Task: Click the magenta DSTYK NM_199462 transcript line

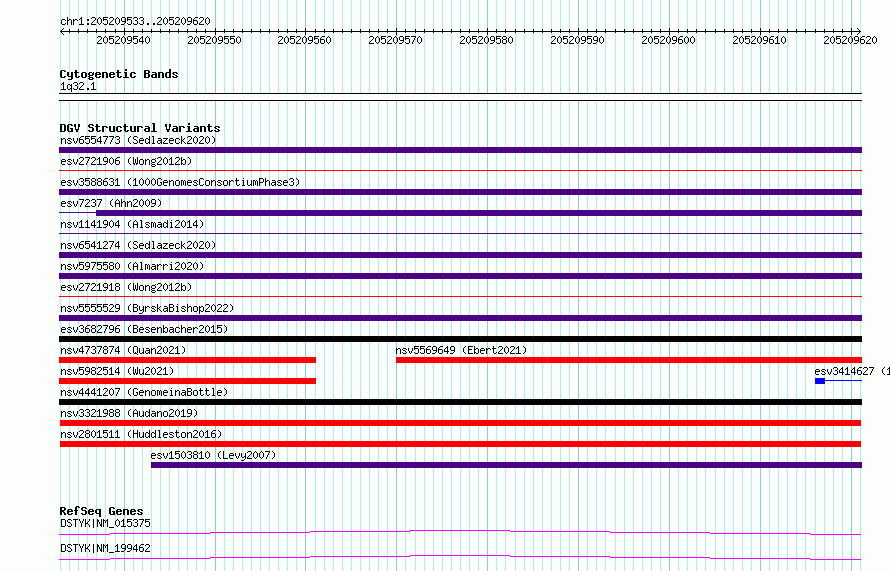Action: [x=460, y=557]
